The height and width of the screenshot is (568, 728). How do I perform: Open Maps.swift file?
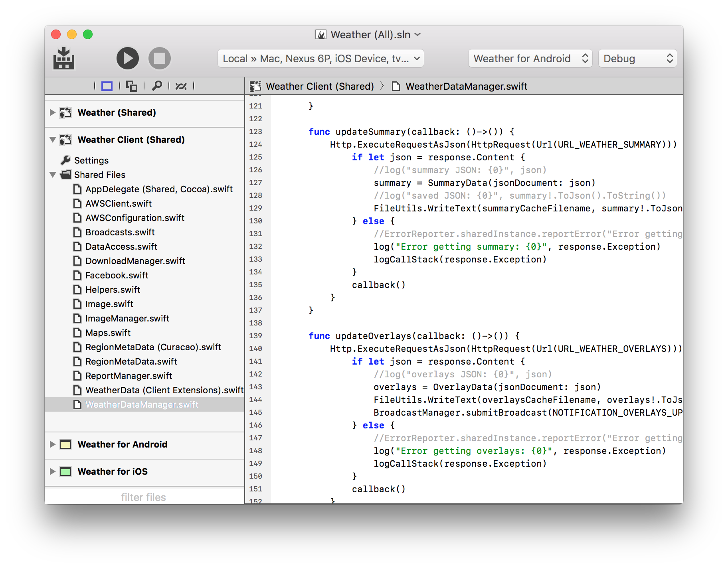tap(108, 333)
